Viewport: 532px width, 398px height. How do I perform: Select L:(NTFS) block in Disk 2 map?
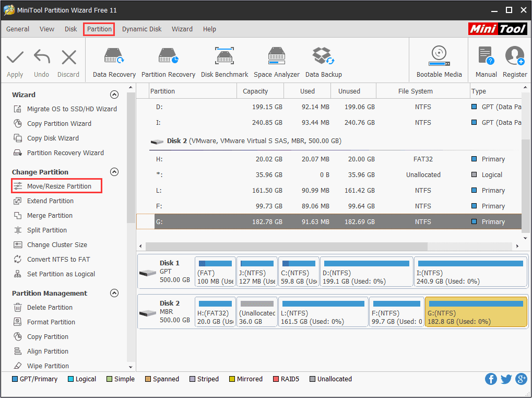click(x=323, y=312)
